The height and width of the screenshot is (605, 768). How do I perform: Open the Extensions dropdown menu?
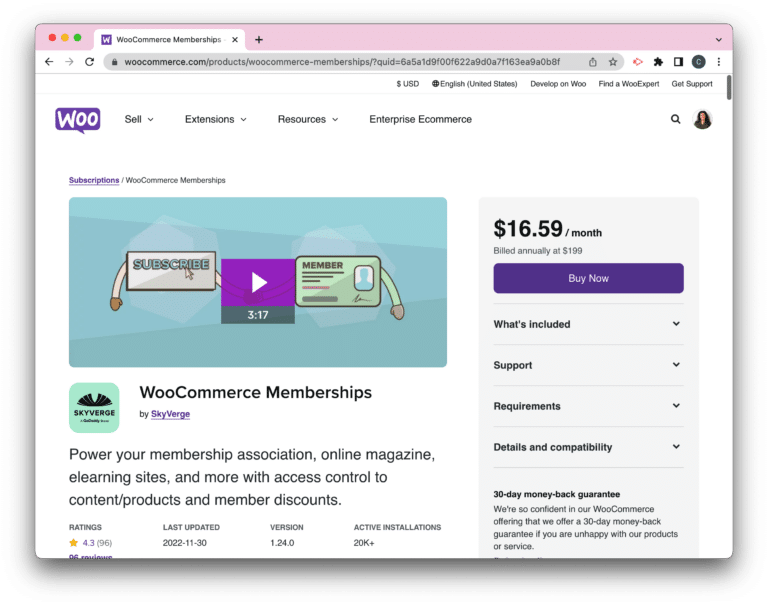(x=216, y=119)
